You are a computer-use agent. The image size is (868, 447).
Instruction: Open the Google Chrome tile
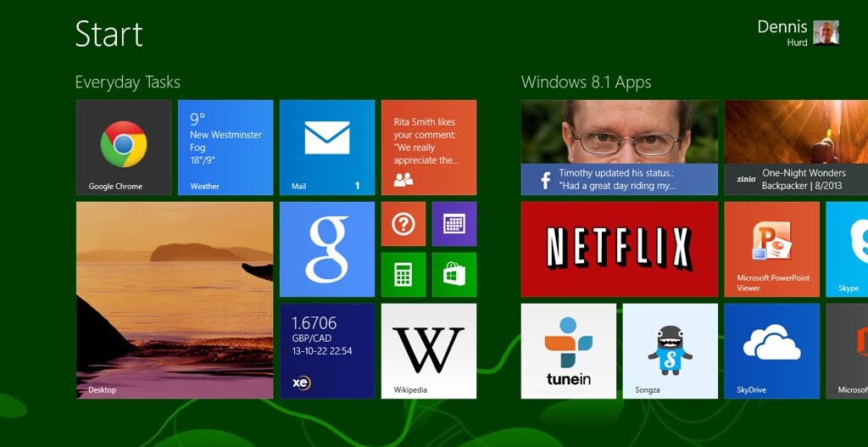click(124, 148)
